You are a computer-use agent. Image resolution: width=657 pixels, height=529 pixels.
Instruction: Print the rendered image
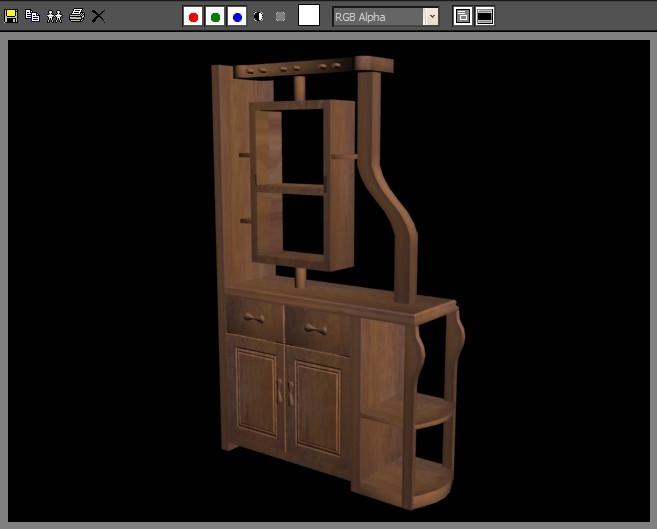pos(77,15)
